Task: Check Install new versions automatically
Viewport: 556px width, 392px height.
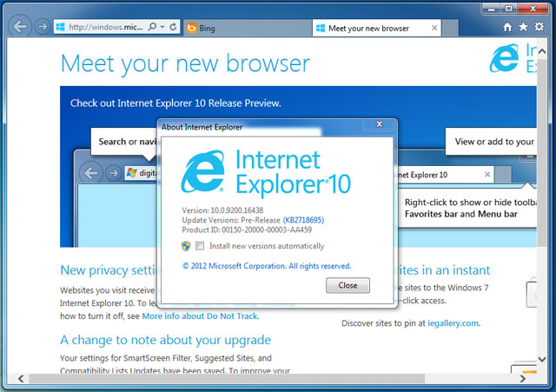Action: click(200, 246)
